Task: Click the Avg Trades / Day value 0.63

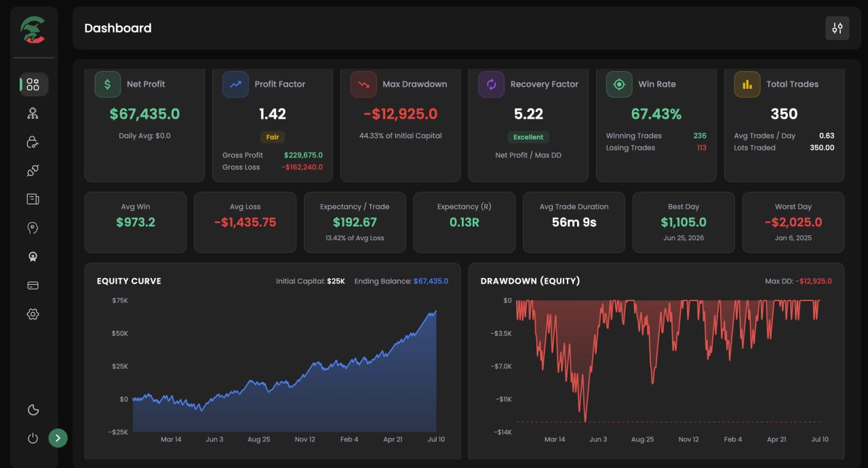Action: (x=827, y=136)
